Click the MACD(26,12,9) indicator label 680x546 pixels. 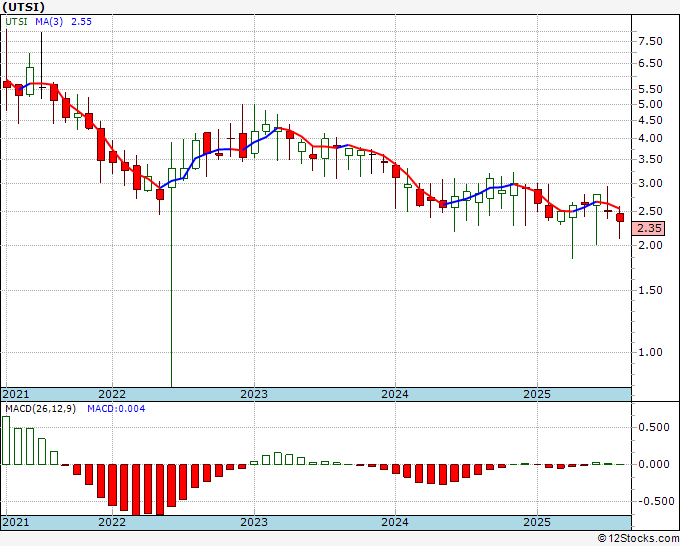pos(40,409)
